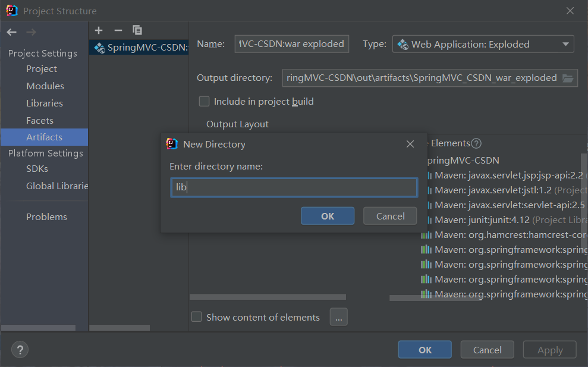Confirm the new directory with OK

328,216
